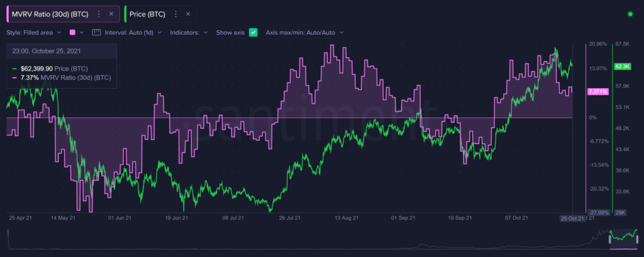Remove the Price (BTC) metric
This screenshot has height=257, width=644.
188,14
